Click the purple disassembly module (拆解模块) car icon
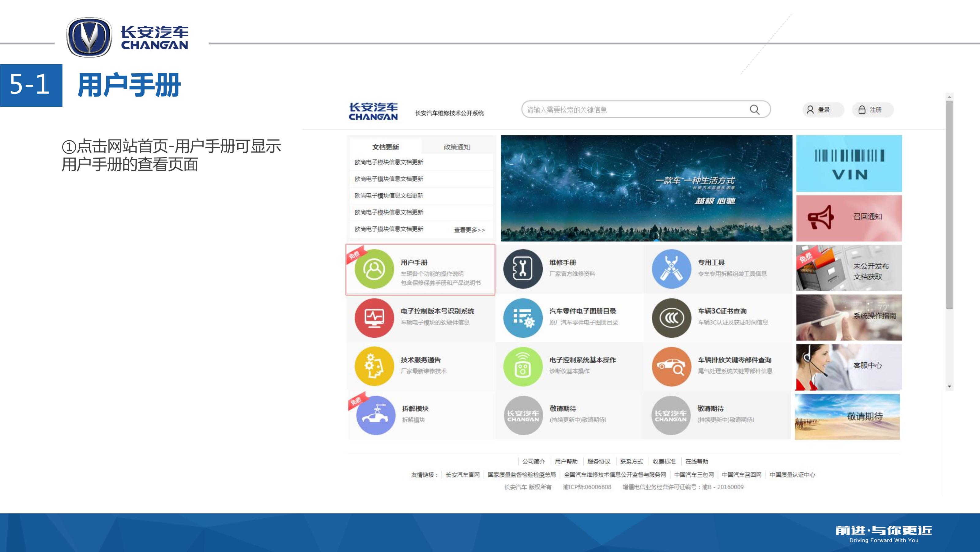The height and width of the screenshot is (552, 980). tap(375, 415)
